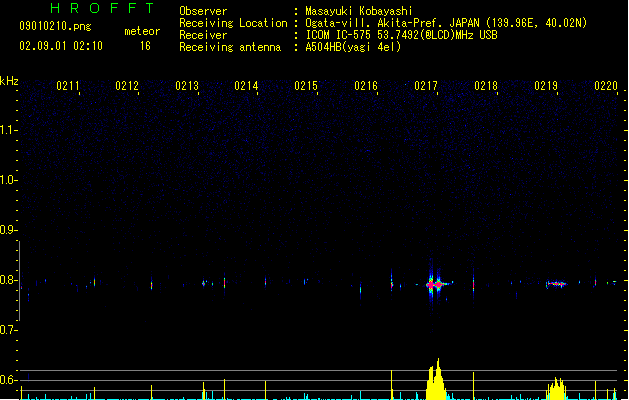Click the Receiving antenna label
This screenshot has height=400, width=629.
click(230, 47)
